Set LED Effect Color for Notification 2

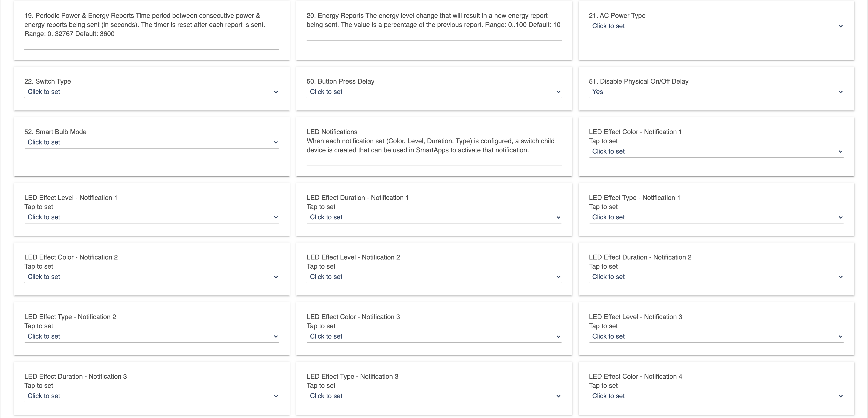[x=152, y=277]
